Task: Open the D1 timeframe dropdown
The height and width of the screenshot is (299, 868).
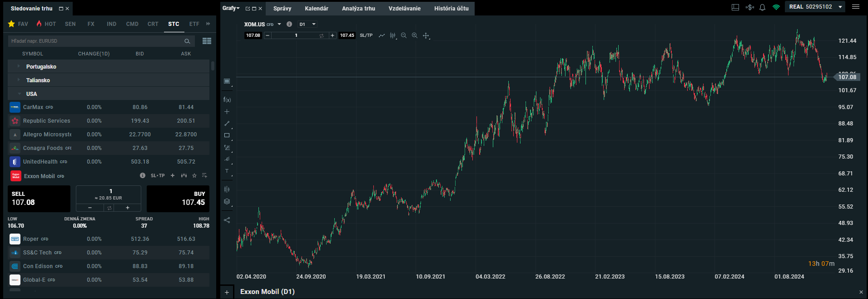Action: (308, 24)
